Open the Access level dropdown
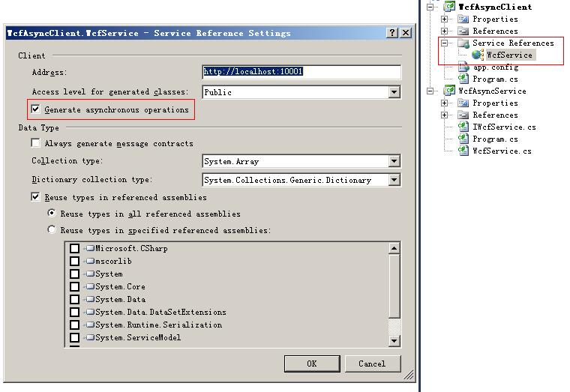The width and height of the screenshot is (570, 392). (x=394, y=92)
